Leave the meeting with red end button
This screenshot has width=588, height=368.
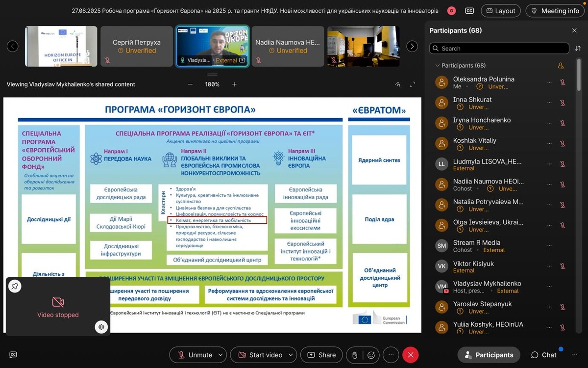pyautogui.click(x=411, y=355)
